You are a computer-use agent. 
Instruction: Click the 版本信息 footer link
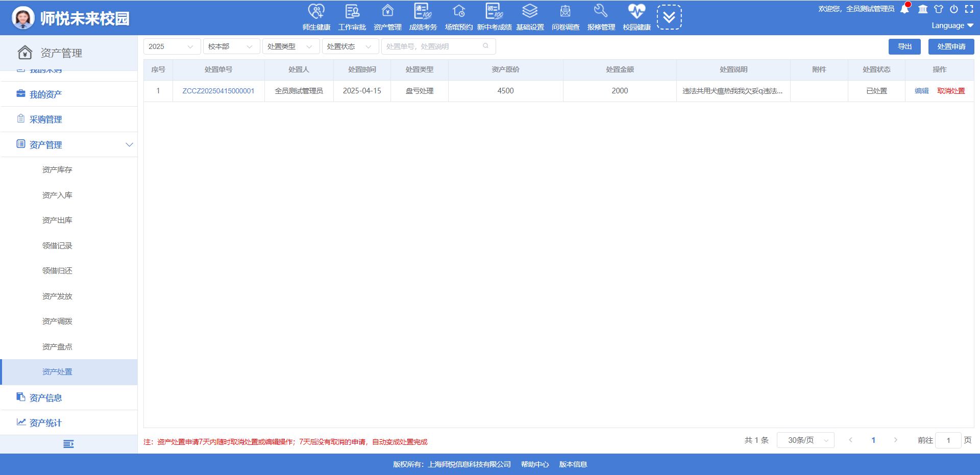coord(573,464)
